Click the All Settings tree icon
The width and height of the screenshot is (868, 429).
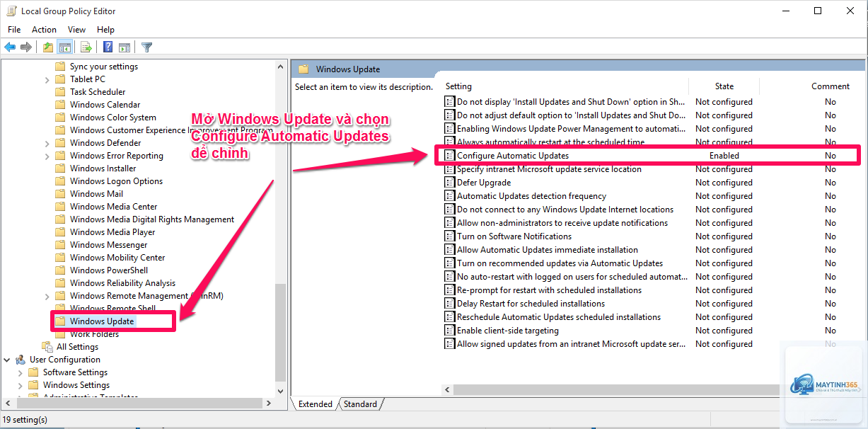tap(47, 347)
